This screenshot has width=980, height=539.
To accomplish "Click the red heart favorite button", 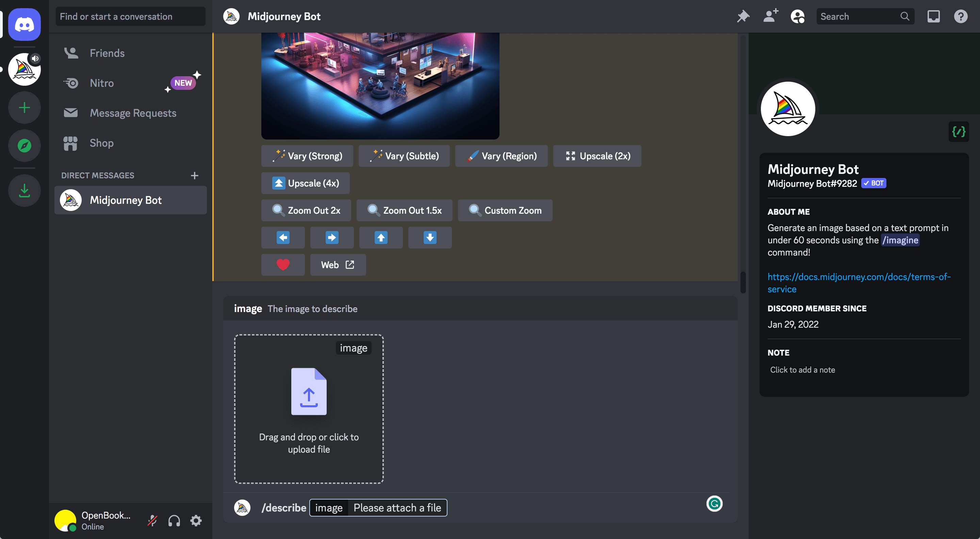I will (283, 265).
